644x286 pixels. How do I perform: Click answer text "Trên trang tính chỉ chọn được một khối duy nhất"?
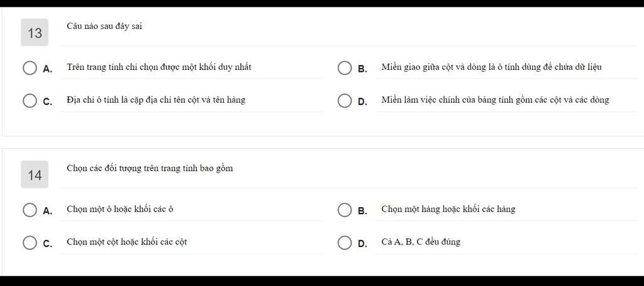(x=159, y=67)
